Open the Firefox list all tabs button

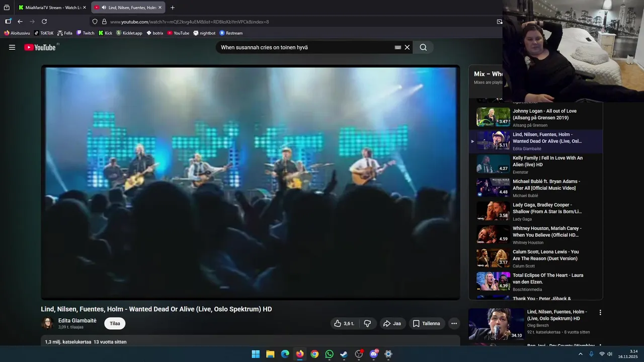7,8
